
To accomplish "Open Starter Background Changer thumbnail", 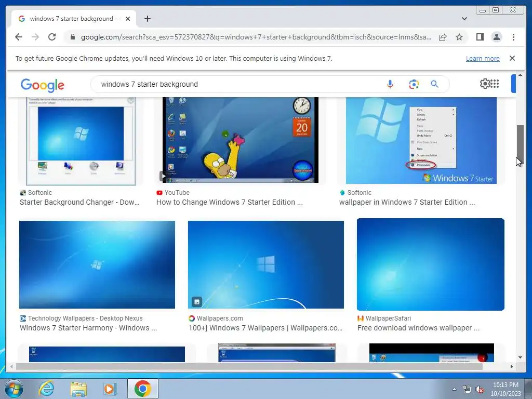I will click(81, 141).
